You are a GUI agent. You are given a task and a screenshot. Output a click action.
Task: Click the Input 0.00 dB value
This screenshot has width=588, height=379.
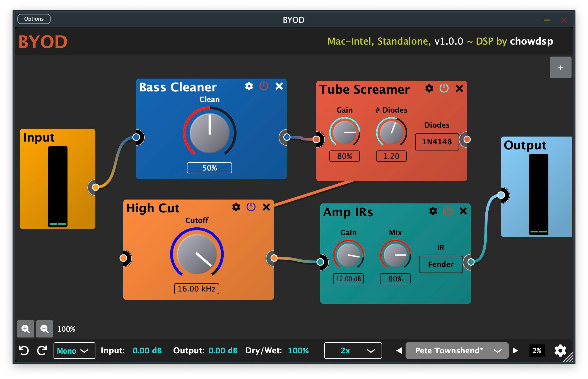pos(147,351)
